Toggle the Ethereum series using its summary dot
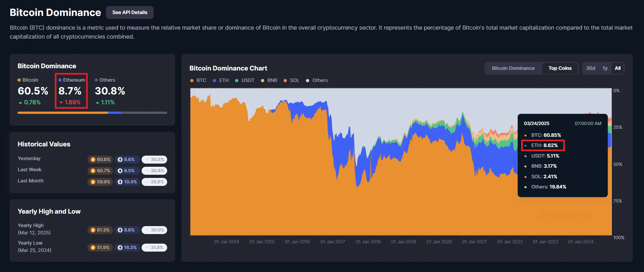644x272 pixels. pyautogui.click(x=60, y=80)
